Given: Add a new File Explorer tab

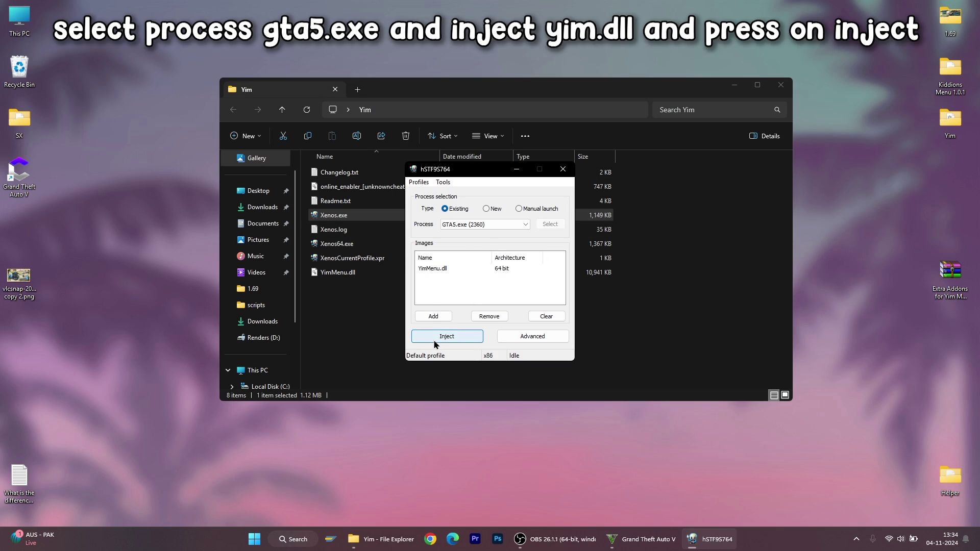Looking at the screenshot, I should point(358,89).
